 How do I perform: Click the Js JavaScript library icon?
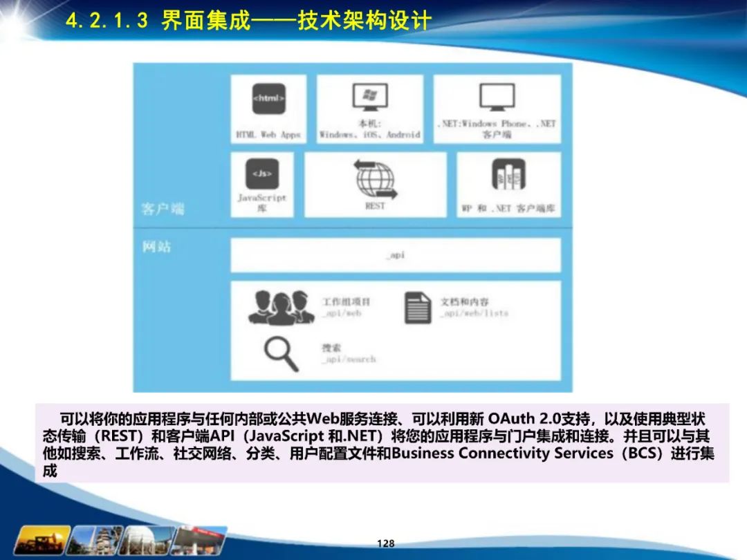click(262, 174)
